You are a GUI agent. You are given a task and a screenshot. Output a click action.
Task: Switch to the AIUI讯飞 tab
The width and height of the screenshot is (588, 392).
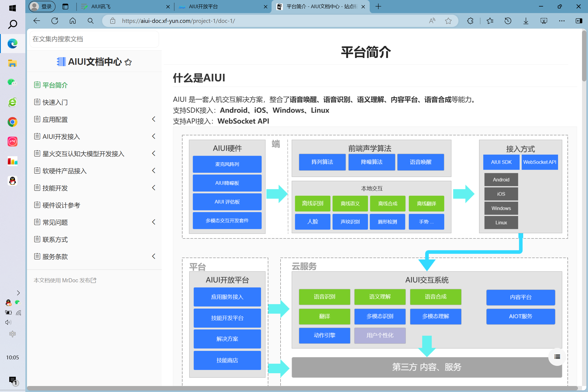(125, 7)
